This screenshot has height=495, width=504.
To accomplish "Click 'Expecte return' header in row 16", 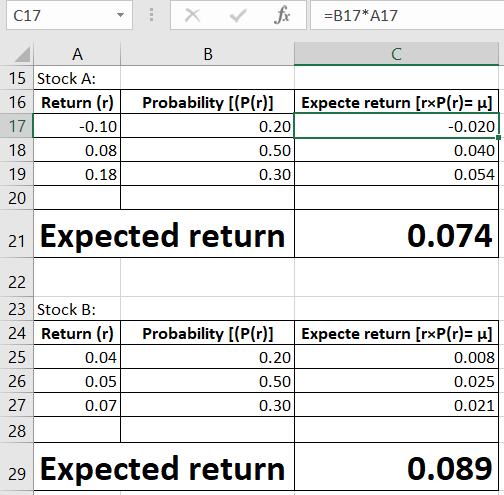I will point(396,102).
